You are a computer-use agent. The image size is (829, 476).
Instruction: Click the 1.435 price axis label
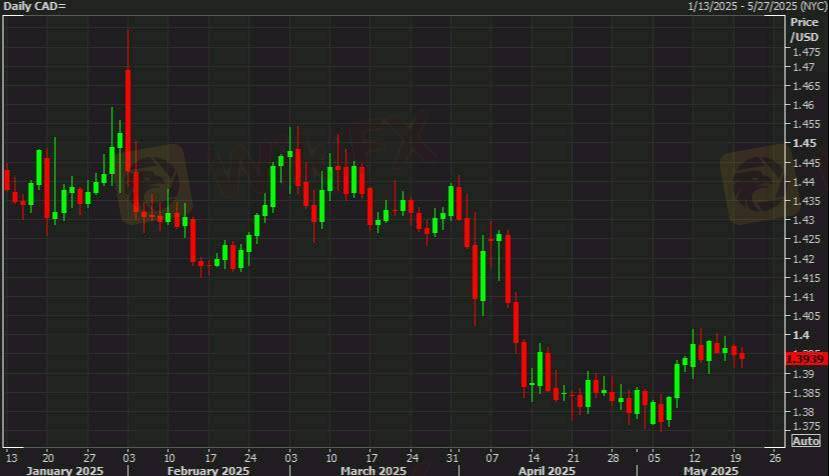(807, 200)
